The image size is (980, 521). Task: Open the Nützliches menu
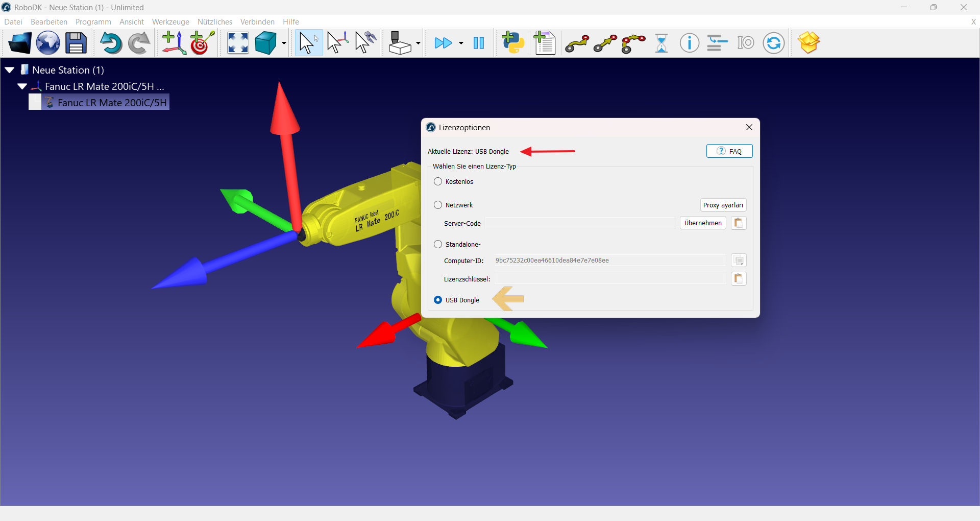[215, 21]
